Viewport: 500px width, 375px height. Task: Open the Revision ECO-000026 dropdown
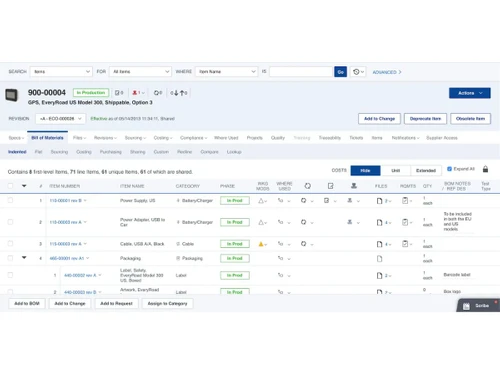pos(61,119)
